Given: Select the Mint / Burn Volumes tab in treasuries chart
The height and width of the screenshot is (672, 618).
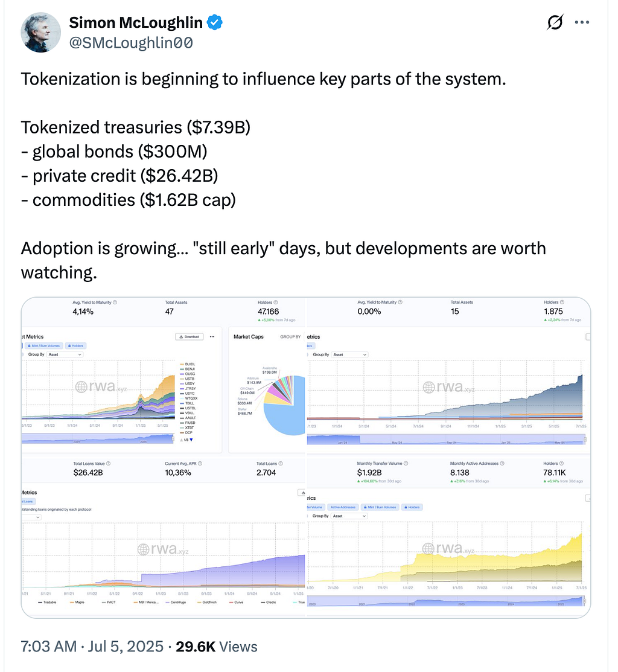Looking at the screenshot, I should tap(43, 345).
